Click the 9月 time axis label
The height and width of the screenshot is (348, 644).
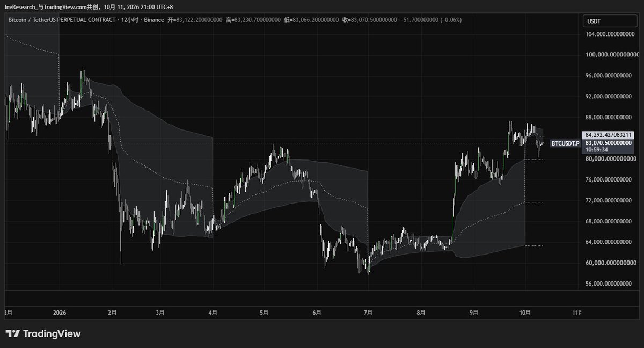click(x=473, y=312)
